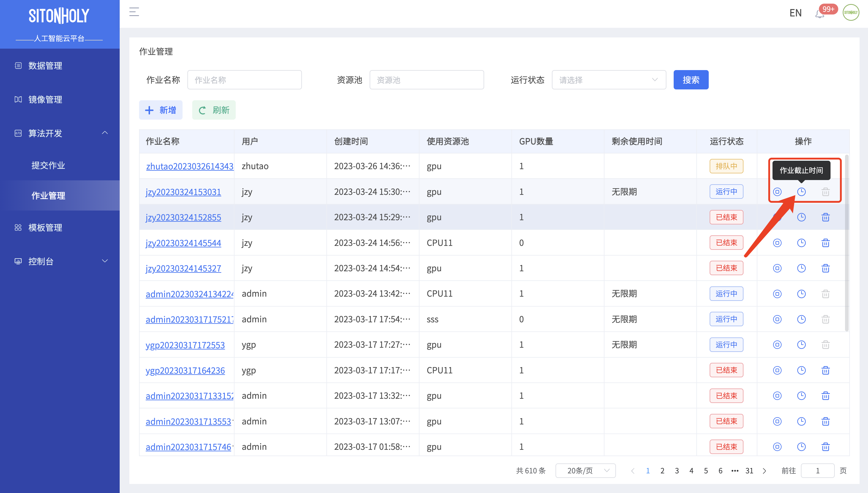Click 运行中 tag of ygp20230317172553
Viewport: 868px width, 493px height.
point(727,345)
